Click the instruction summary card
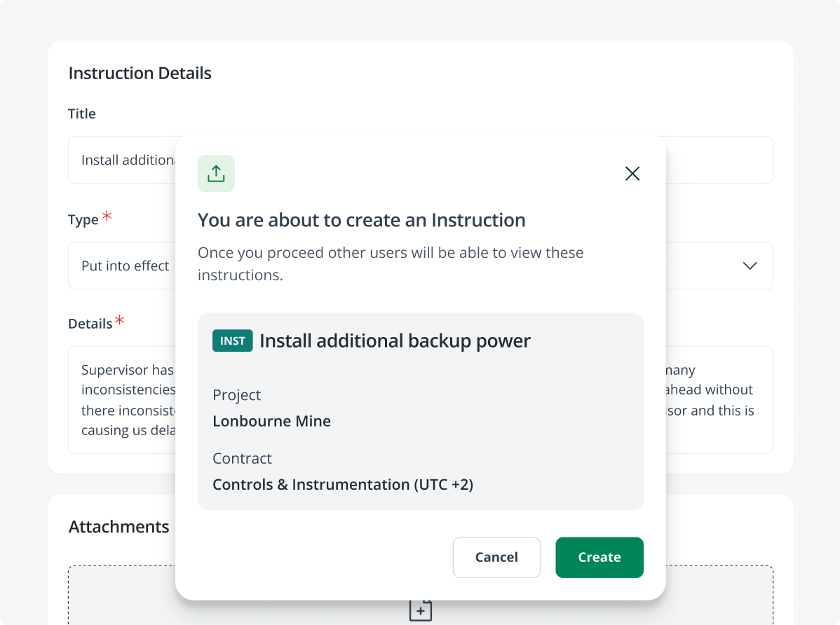Viewport: 840px width, 625px height. pos(421,411)
